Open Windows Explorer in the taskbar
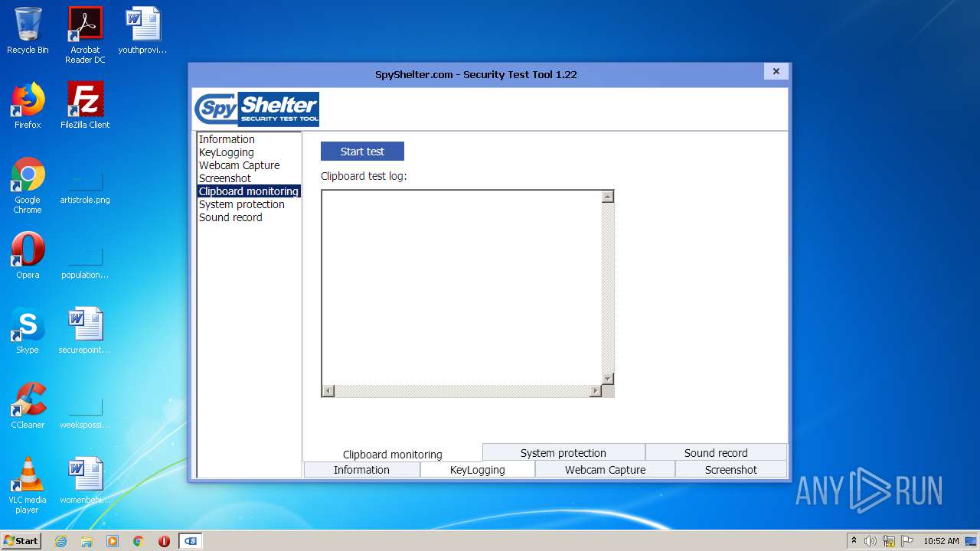980x551 pixels. pyautogui.click(x=87, y=541)
